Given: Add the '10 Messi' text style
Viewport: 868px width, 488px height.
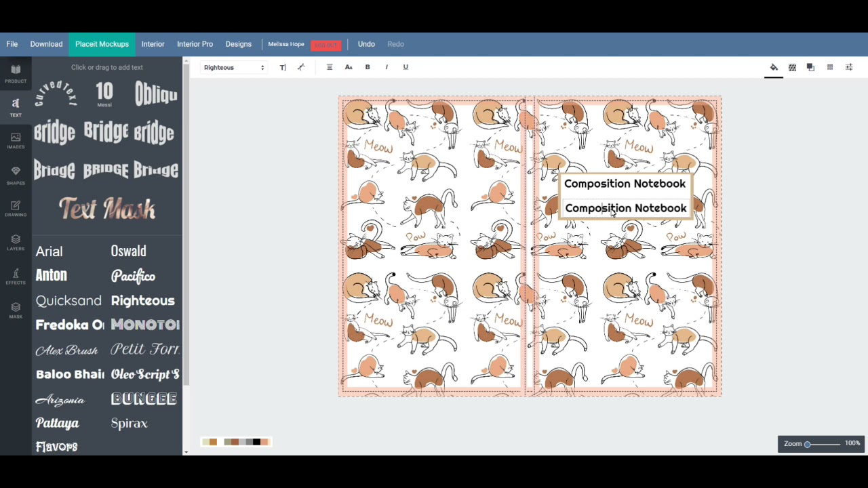Looking at the screenshot, I should pos(104,94).
